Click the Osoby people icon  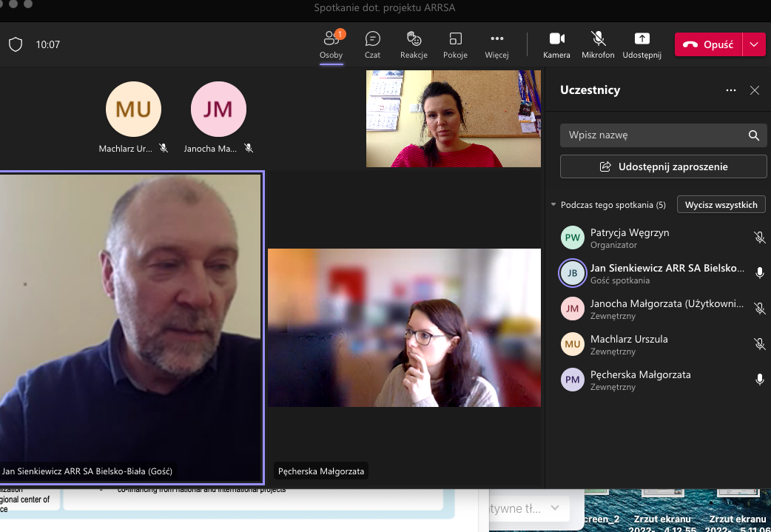click(331, 39)
